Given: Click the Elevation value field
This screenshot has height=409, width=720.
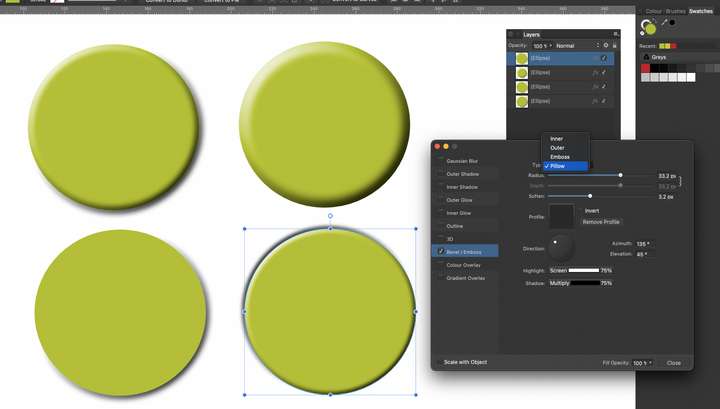Looking at the screenshot, I should tap(644, 254).
